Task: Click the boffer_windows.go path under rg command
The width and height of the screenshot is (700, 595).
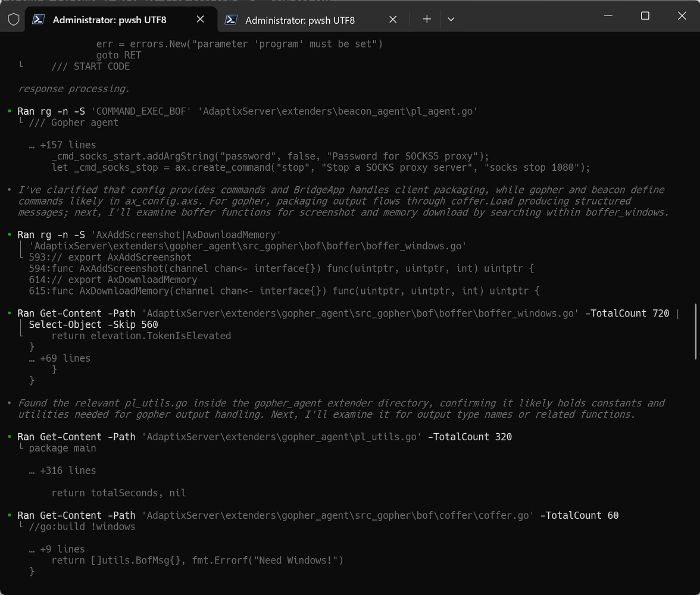Action: (x=248, y=246)
